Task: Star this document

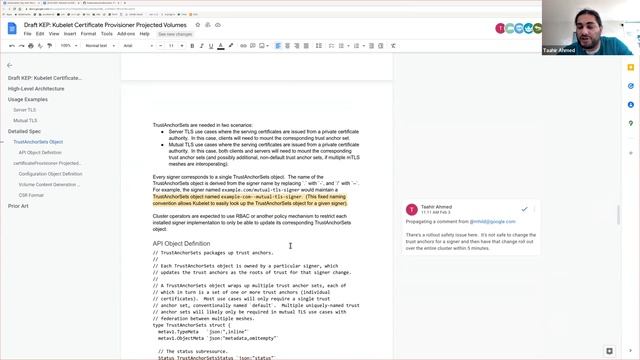Action: pos(198,25)
